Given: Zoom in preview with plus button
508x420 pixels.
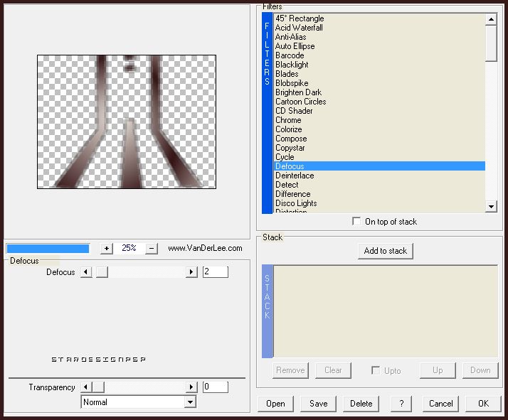Looking at the screenshot, I should 107,249.
